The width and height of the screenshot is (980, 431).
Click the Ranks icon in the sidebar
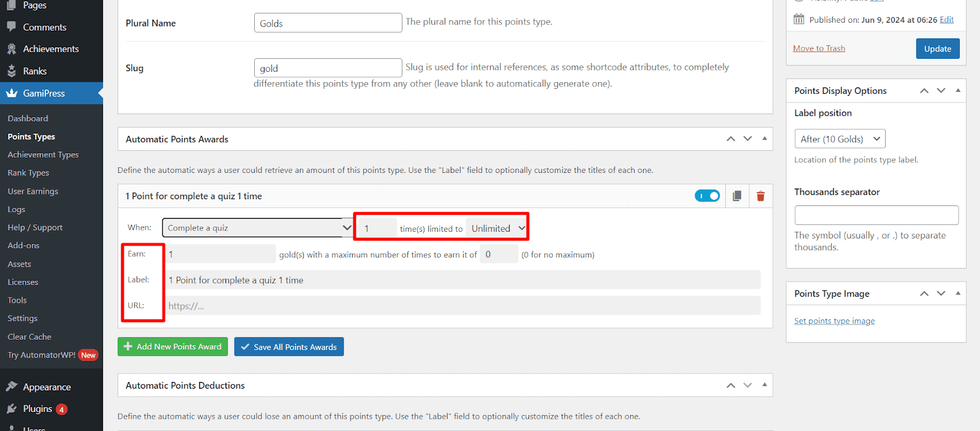point(12,71)
